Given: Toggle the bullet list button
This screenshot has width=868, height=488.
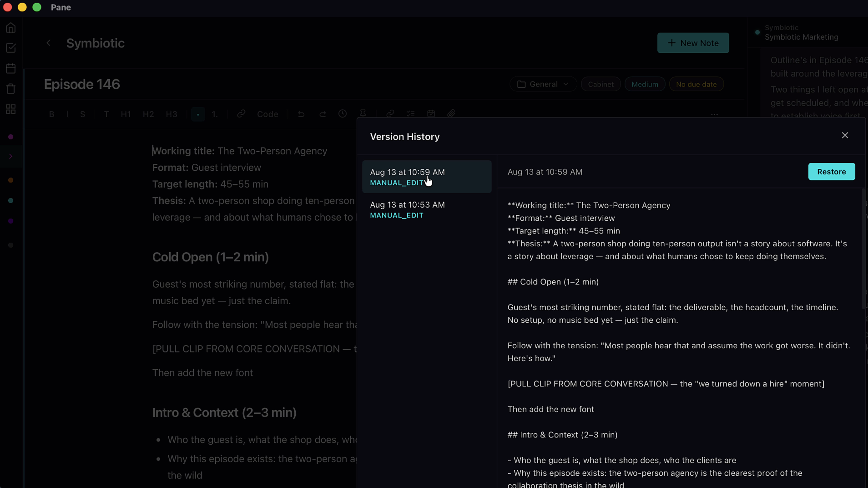Looking at the screenshot, I should pos(198,114).
